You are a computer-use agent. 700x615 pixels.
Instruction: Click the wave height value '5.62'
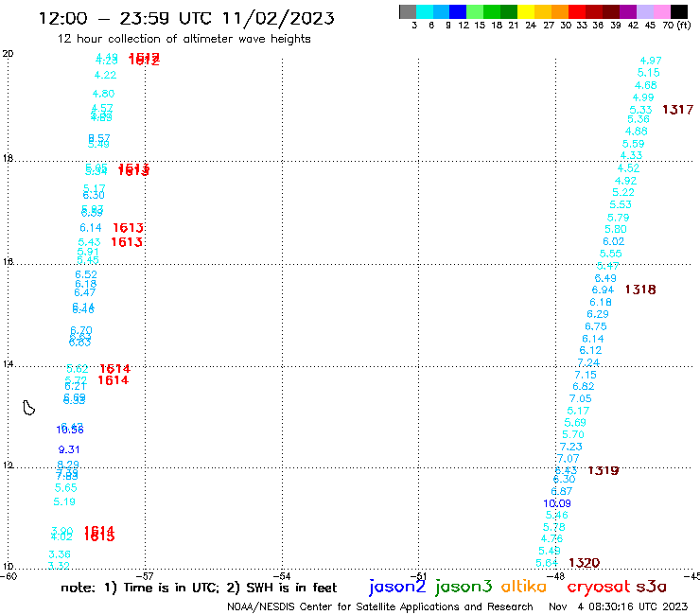[78, 369]
